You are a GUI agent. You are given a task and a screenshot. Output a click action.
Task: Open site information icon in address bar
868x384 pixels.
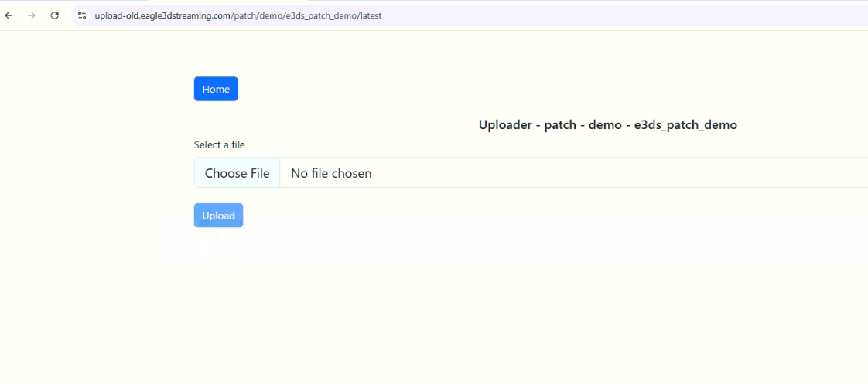pyautogui.click(x=82, y=15)
